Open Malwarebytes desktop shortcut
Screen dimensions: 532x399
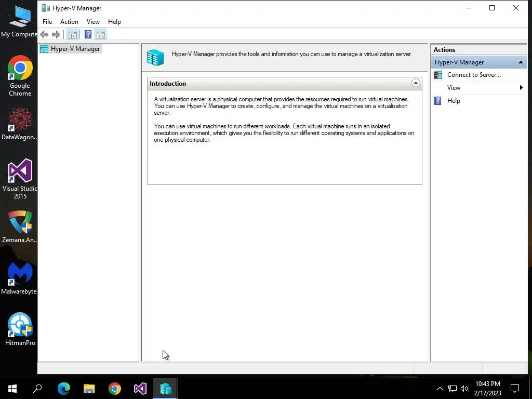pyautogui.click(x=19, y=278)
